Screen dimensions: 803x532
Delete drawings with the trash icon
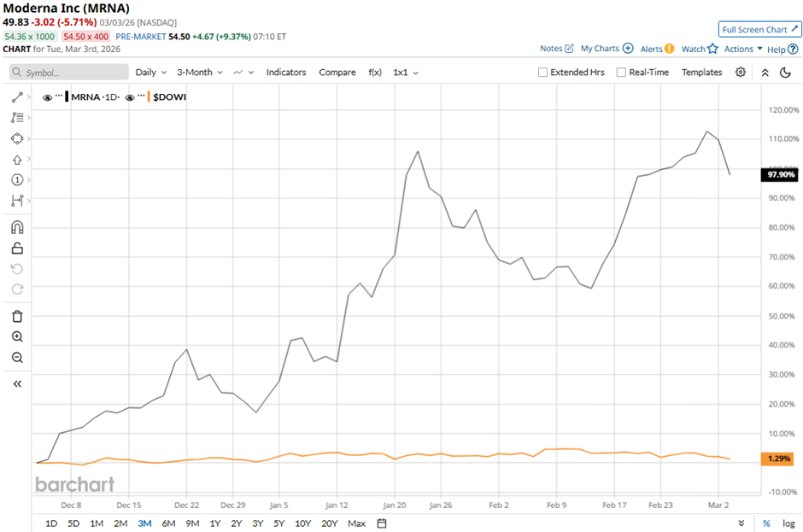17,316
